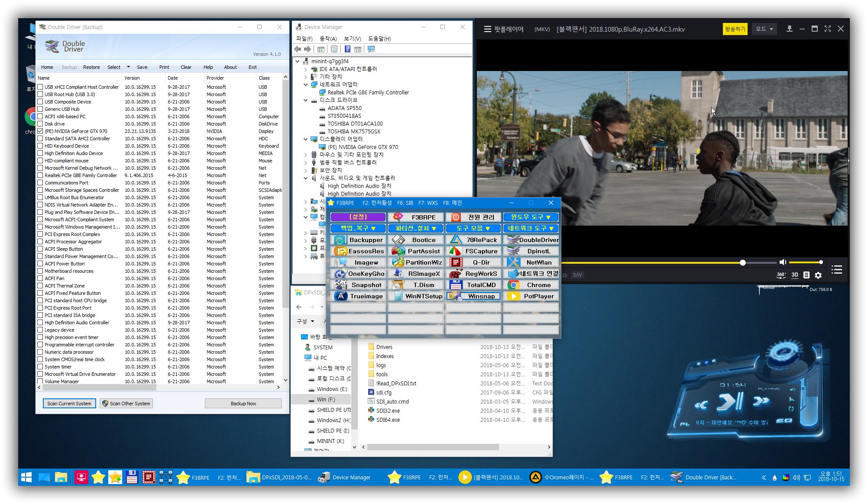Open T.Dism from the launcher

(416, 285)
